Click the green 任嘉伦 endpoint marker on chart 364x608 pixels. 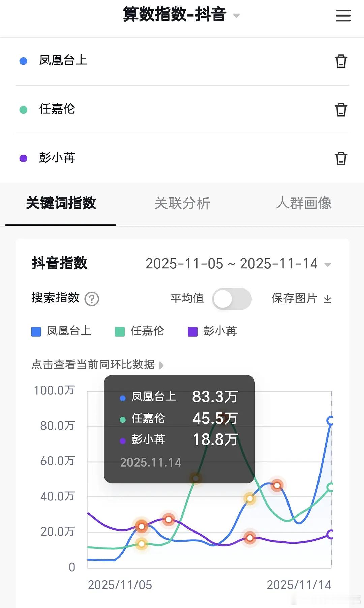pyautogui.click(x=331, y=487)
